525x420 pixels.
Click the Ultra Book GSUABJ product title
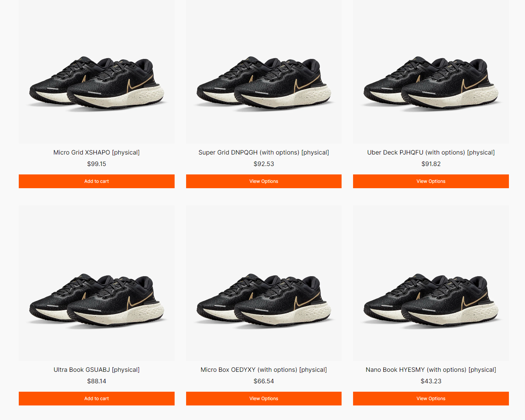(x=96, y=370)
